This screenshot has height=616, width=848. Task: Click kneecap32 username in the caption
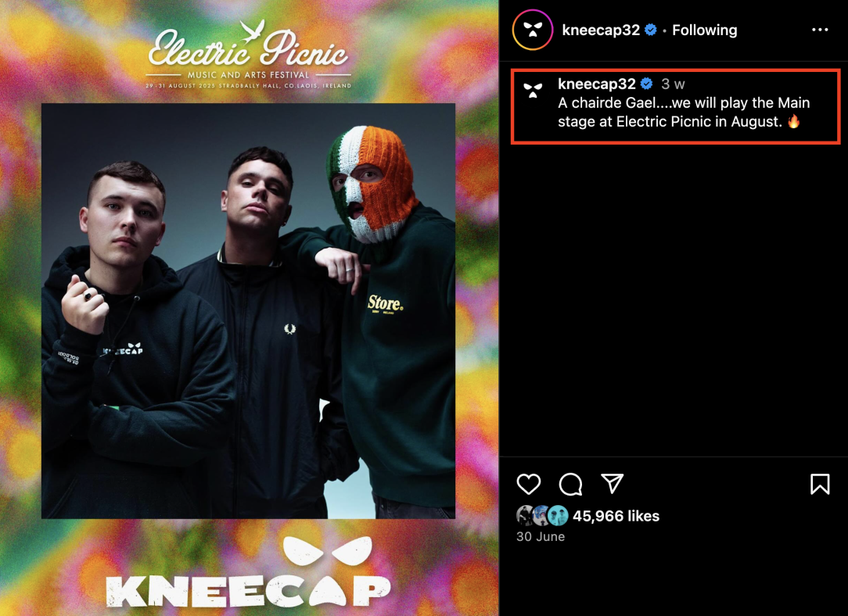(597, 84)
